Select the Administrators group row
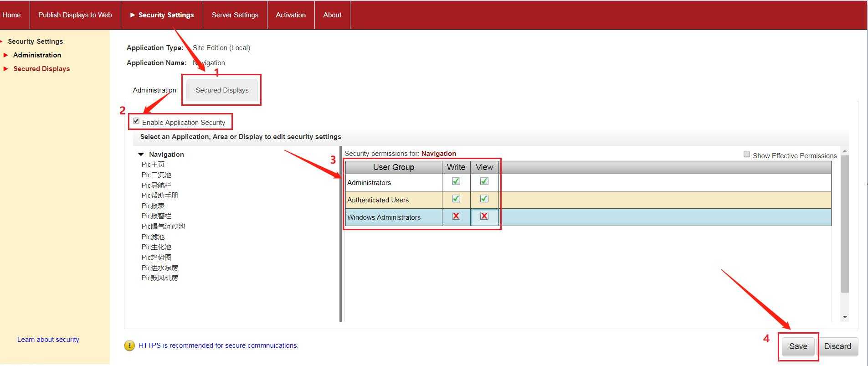Screen dimensions: 868x366 pos(588,183)
